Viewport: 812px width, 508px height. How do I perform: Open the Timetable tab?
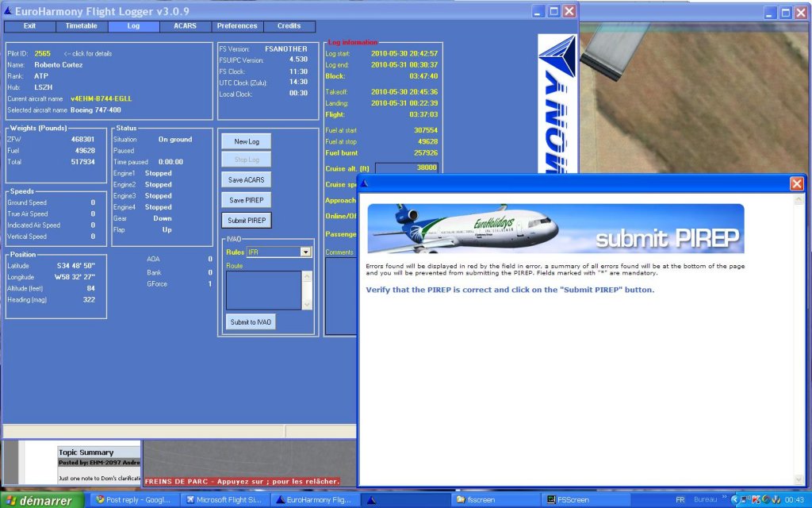(82, 26)
